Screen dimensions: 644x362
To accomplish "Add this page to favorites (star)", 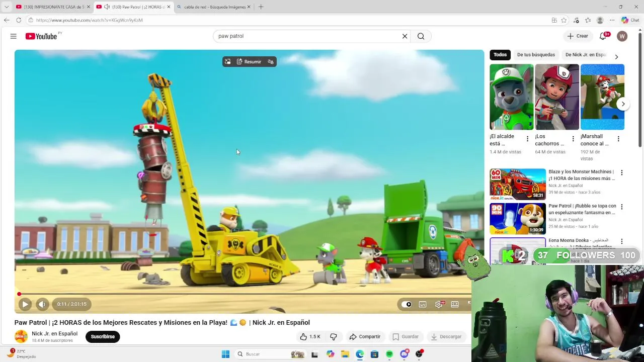I will [564, 20].
